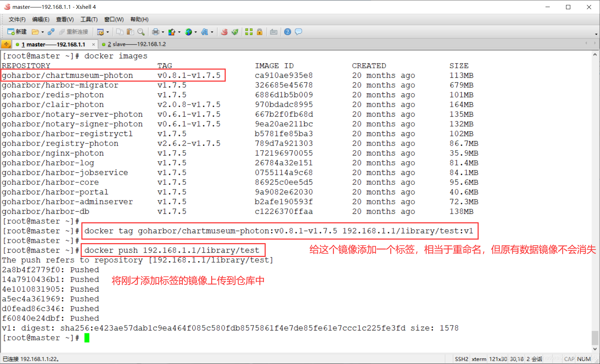Click the 'CAP' indicator in status bar
Screen dimensions: 600x364
coord(569,359)
